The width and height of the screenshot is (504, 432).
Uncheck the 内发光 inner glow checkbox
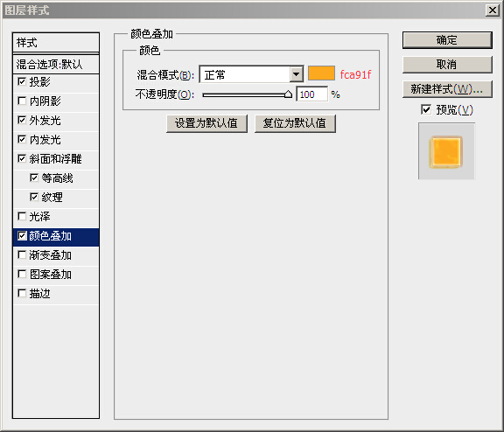[x=22, y=140]
